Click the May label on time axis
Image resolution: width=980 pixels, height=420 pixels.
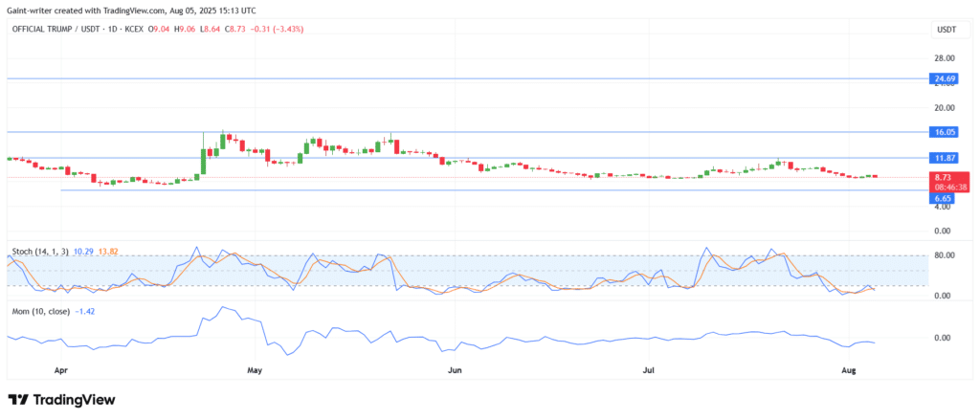(254, 370)
